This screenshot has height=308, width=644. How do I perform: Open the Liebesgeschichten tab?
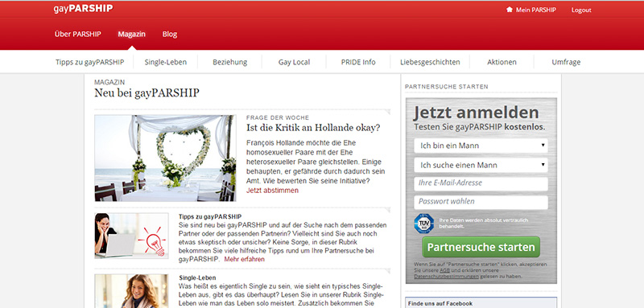point(430,63)
